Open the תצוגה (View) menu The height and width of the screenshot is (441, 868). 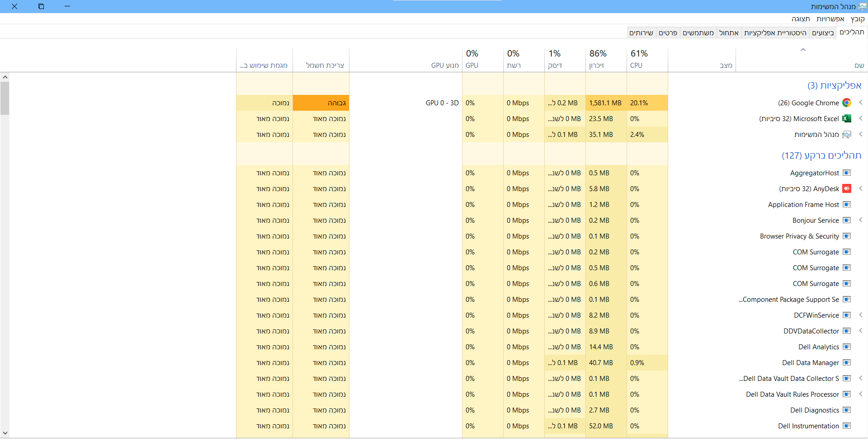point(801,19)
